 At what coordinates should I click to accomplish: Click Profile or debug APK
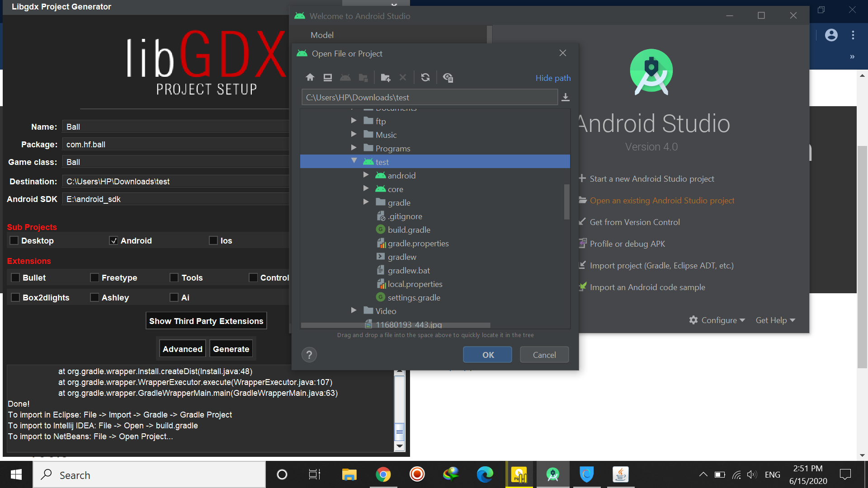pos(627,244)
